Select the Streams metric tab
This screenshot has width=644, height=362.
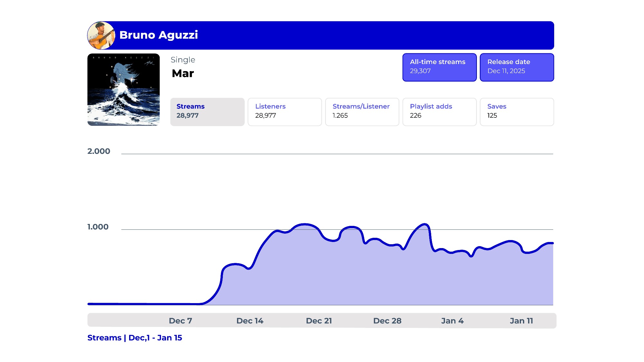[207, 112]
